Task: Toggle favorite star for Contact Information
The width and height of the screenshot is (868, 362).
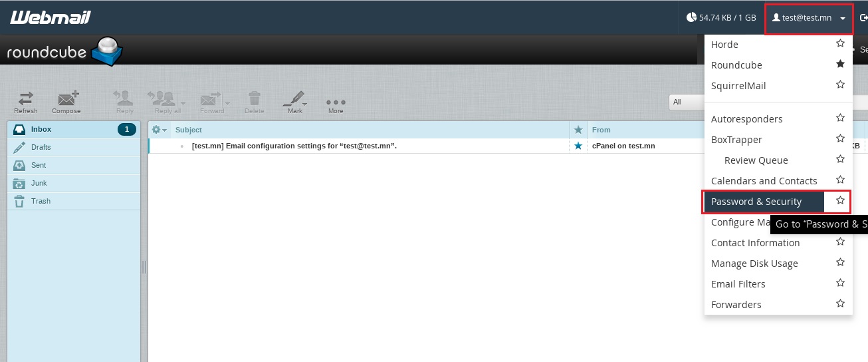Action: (840, 242)
